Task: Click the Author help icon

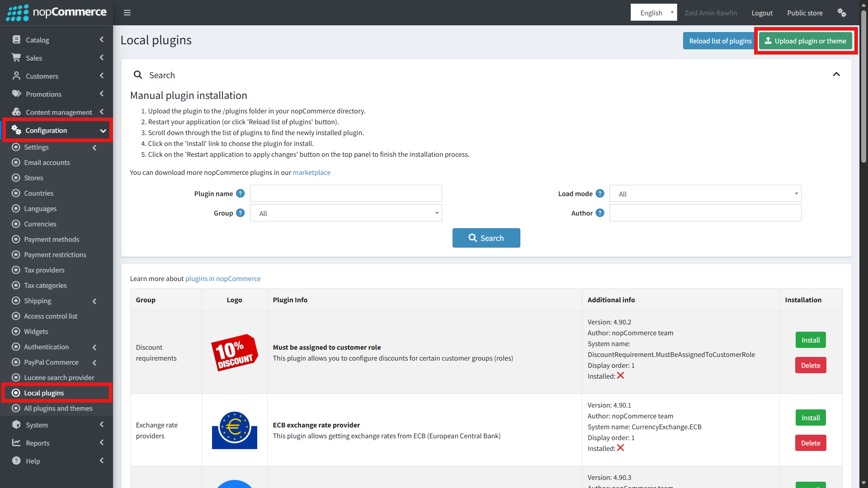Action: [600, 213]
